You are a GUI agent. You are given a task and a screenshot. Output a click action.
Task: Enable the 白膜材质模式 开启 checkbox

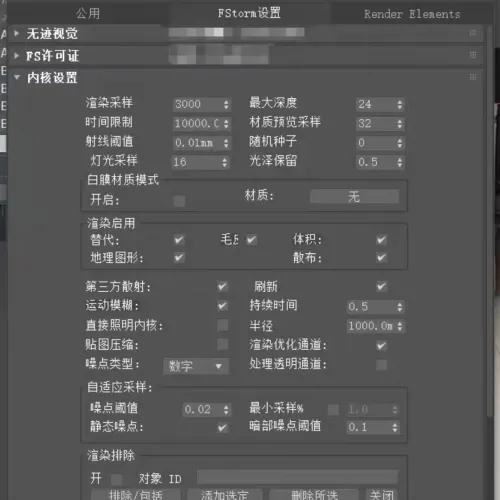tap(179, 201)
